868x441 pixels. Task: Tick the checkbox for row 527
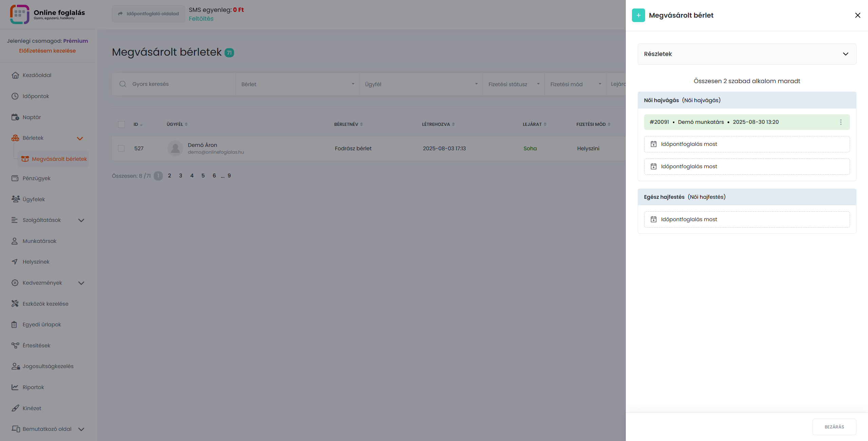coord(121,148)
